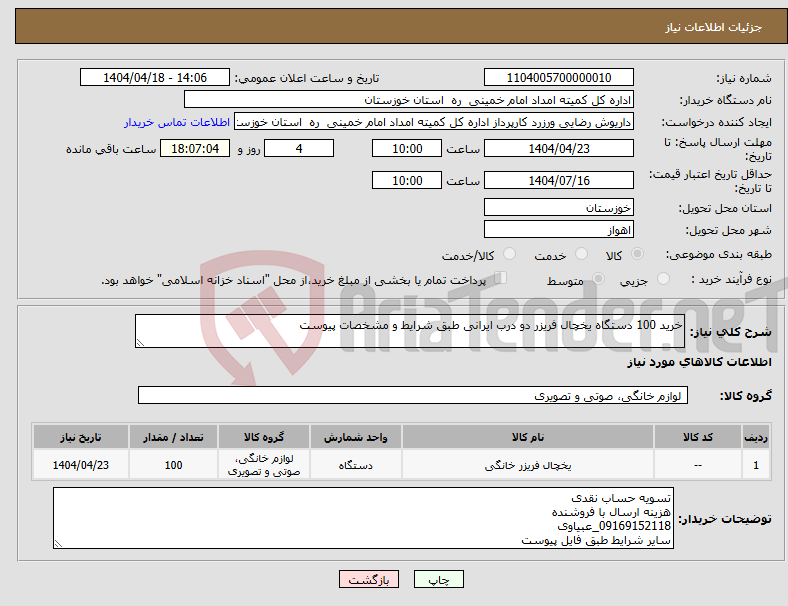
Task: Select the متوسط purchase type radio
Action: click(599, 278)
